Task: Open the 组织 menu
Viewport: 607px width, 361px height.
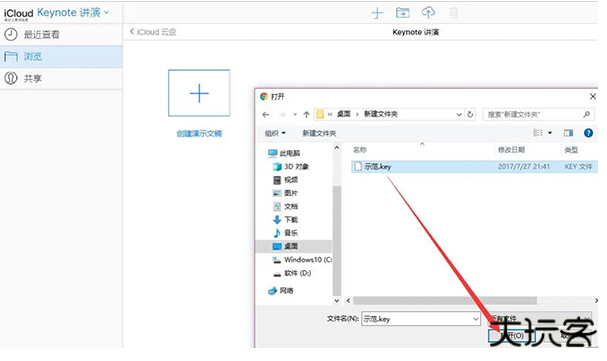Action: pos(275,133)
